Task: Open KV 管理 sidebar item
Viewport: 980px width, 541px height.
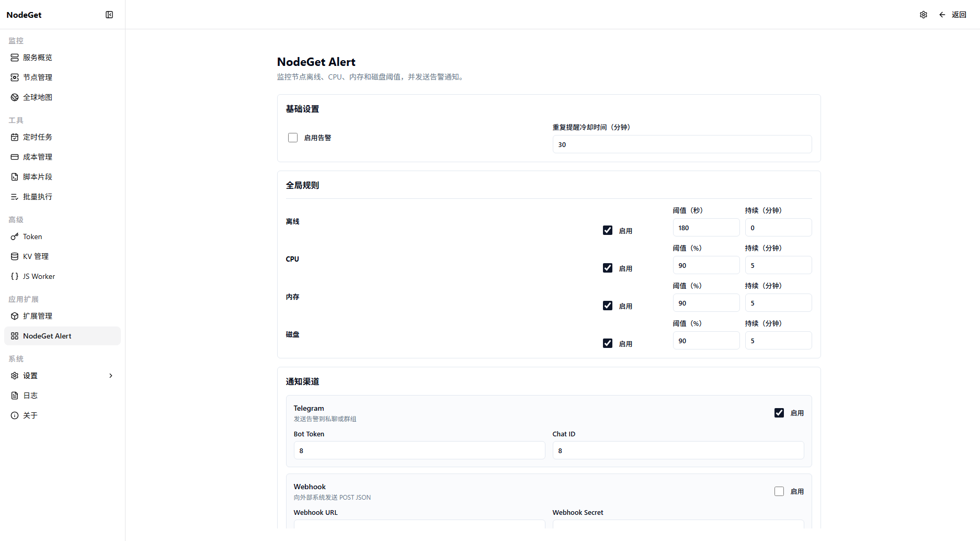Action: 62,256
